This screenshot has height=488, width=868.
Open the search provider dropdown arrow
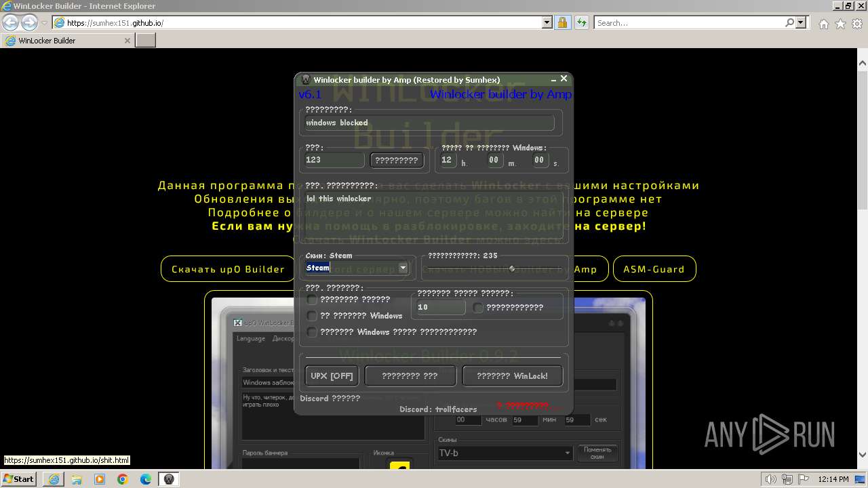[x=801, y=22]
